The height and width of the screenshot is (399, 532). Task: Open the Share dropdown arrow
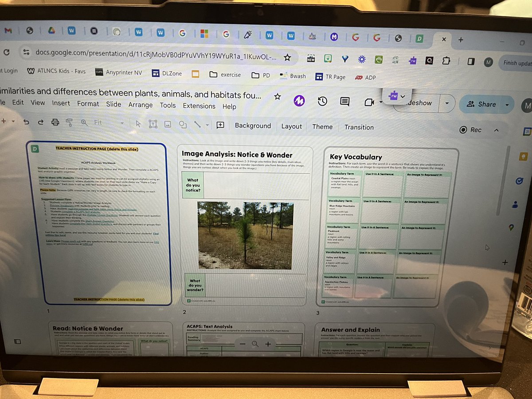pos(507,105)
